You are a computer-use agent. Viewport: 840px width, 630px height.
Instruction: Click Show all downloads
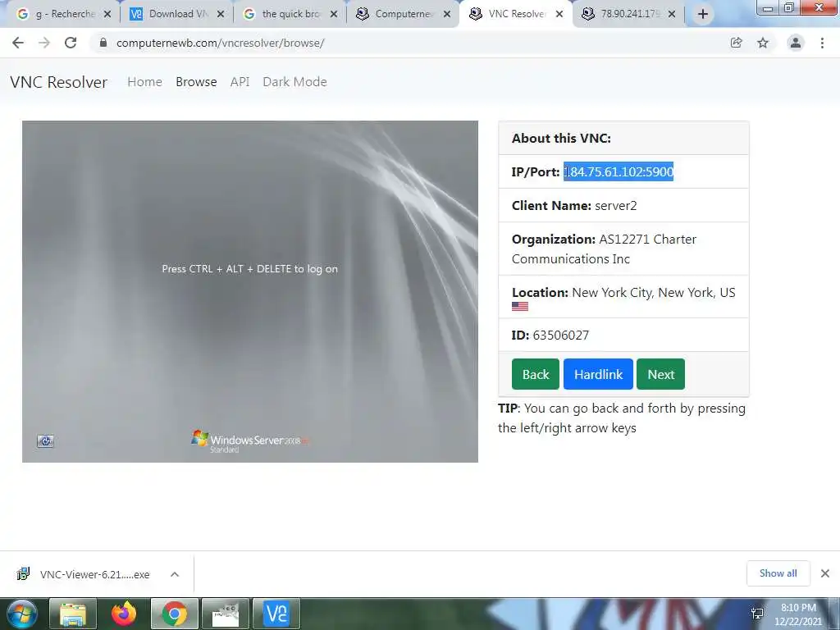pyautogui.click(x=778, y=573)
